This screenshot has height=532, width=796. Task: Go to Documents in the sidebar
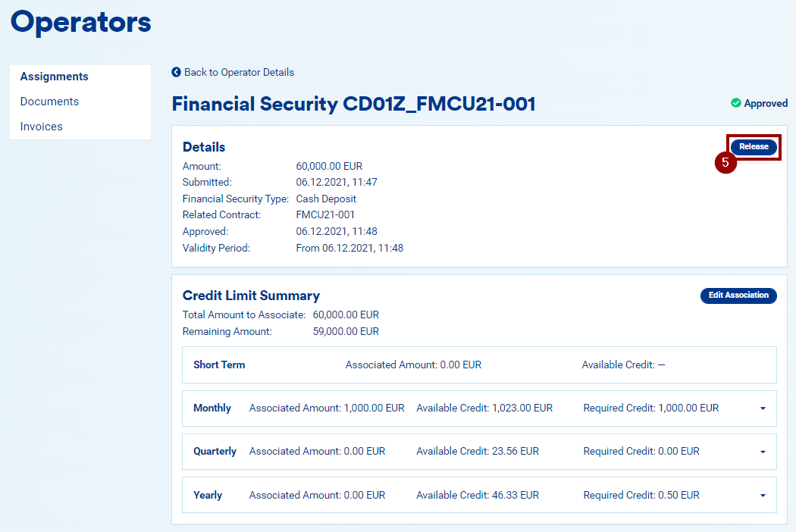click(x=49, y=102)
